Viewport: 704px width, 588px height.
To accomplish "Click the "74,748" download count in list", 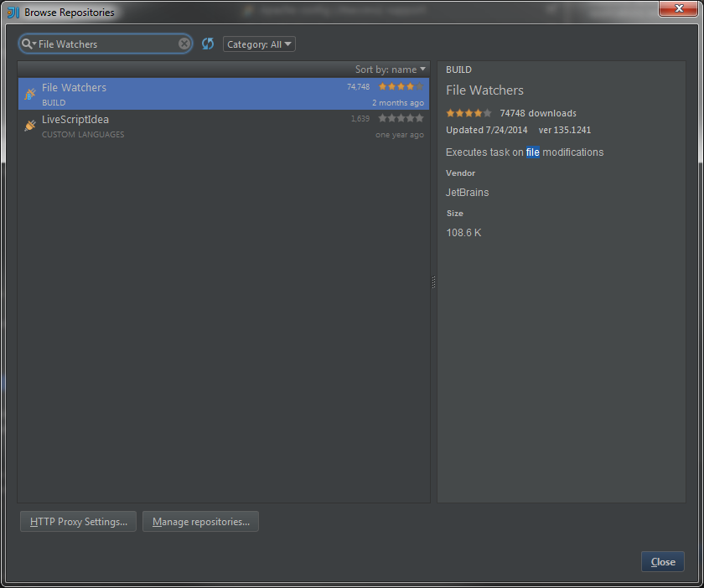I will click(359, 86).
